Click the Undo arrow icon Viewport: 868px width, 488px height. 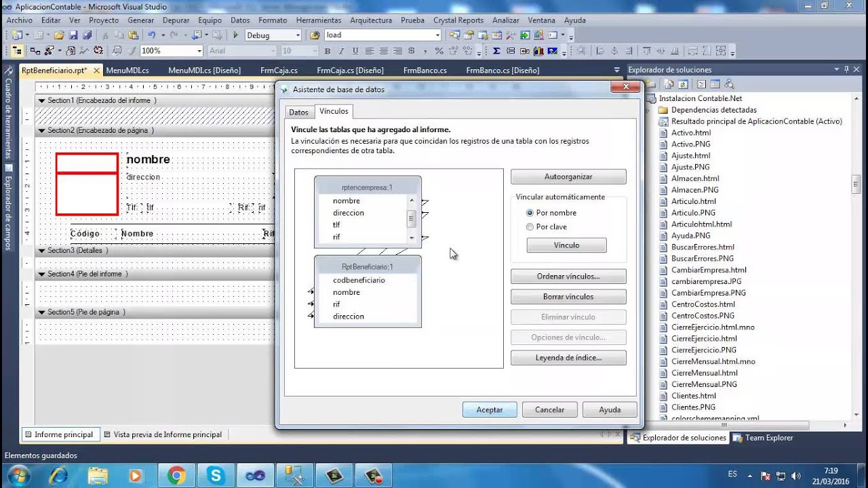pyautogui.click(x=152, y=35)
